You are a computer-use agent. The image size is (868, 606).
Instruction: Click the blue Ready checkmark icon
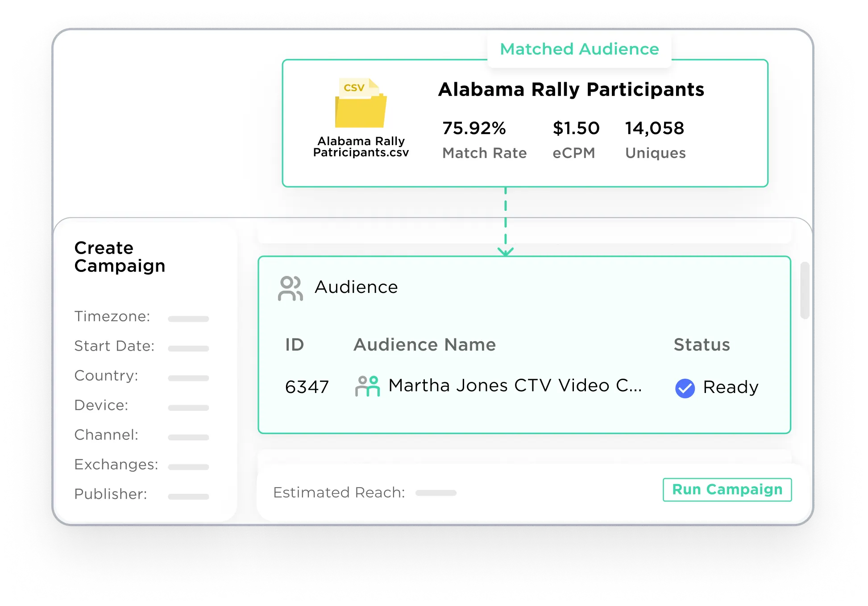(x=685, y=388)
